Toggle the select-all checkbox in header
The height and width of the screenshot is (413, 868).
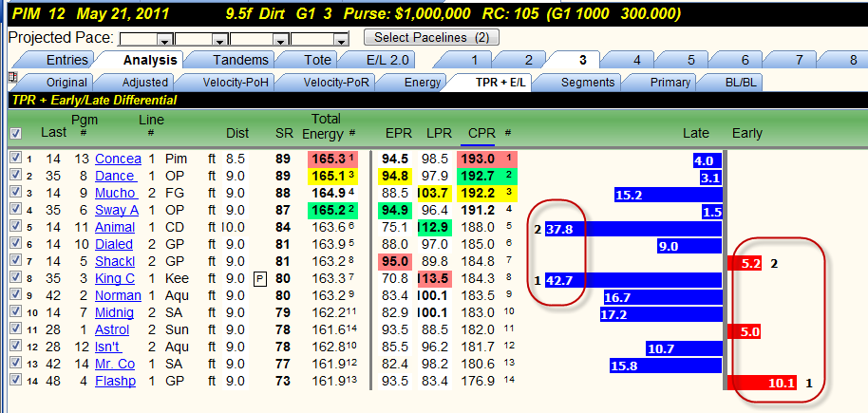tap(15, 133)
